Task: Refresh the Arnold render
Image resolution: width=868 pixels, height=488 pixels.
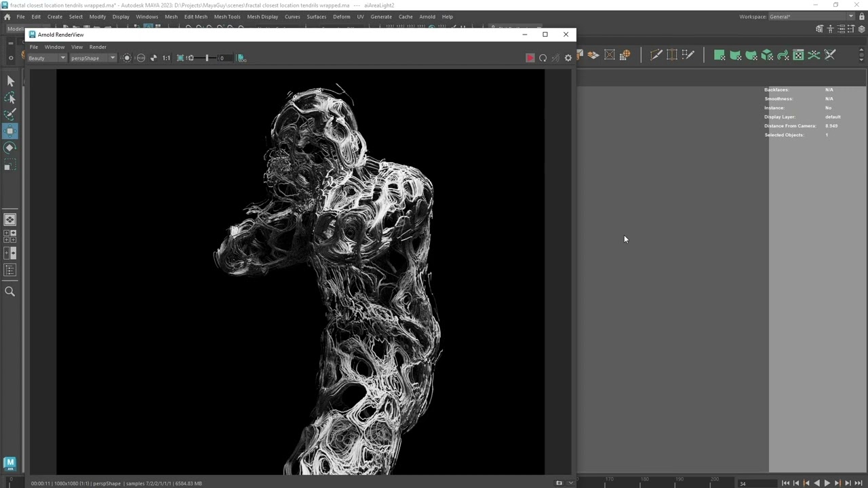Action: [542, 58]
